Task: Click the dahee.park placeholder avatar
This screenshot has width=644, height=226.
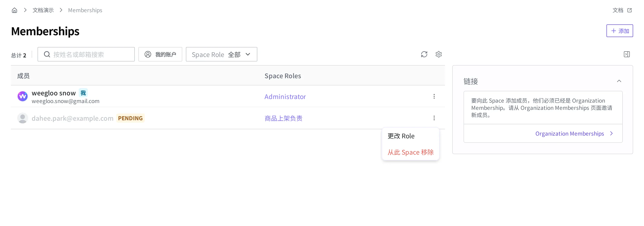Action: coord(23,118)
